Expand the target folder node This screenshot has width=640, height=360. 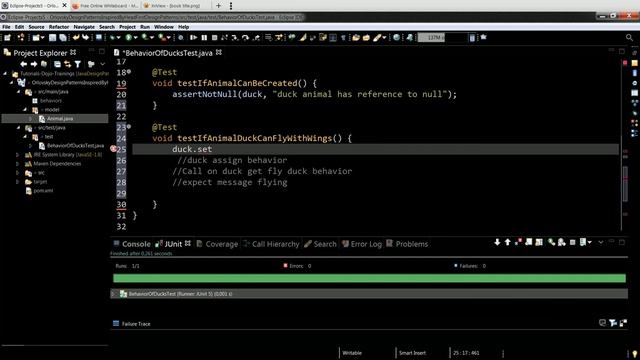click(x=18, y=182)
